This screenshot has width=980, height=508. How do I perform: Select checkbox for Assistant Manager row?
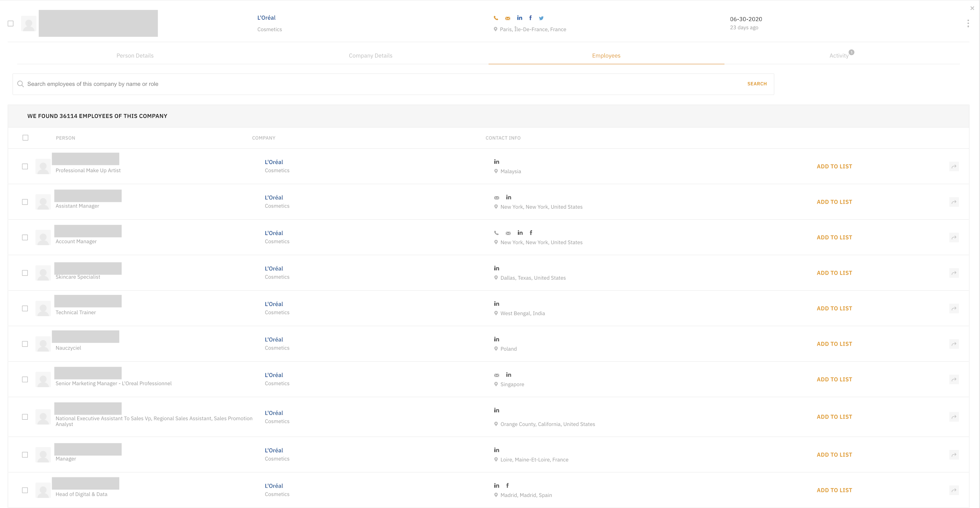click(25, 202)
